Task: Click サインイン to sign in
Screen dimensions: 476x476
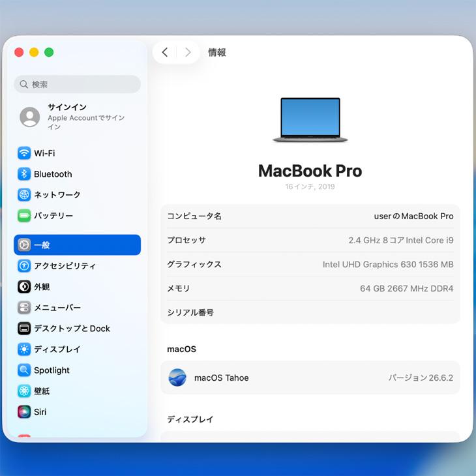Action: [67, 107]
